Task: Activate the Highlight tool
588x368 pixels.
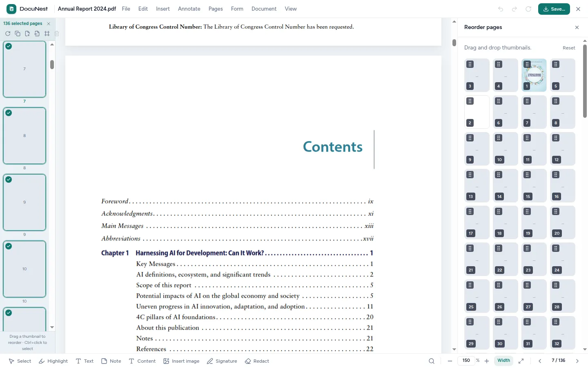Action: tap(53, 361)
